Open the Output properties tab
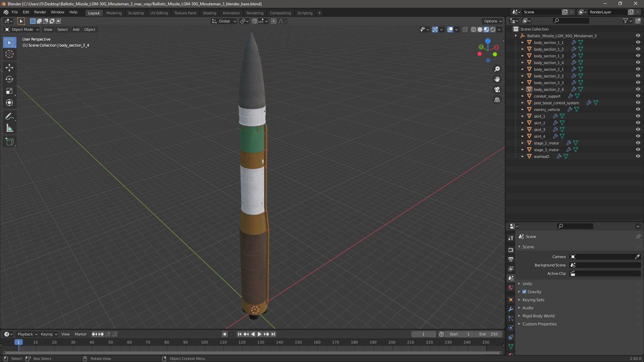Screen dimensions: 644x362 click(511, 259)
